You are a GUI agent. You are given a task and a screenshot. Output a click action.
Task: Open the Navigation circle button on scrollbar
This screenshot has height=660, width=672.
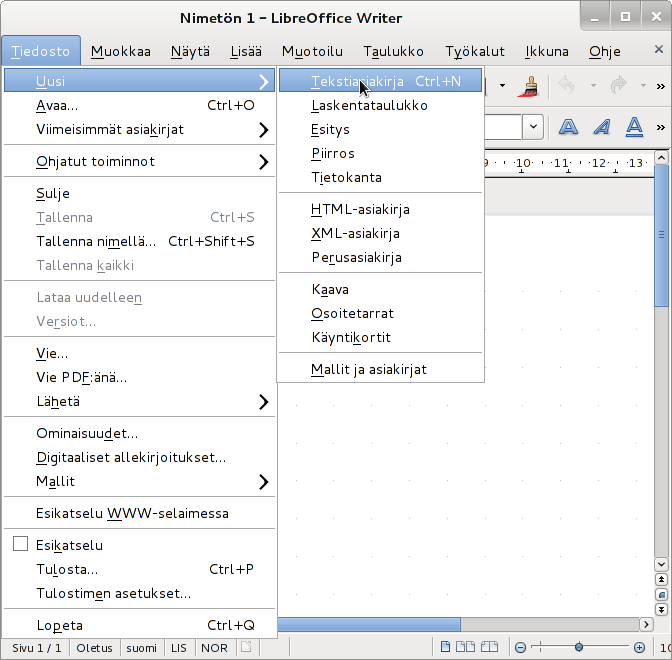click(x=661, y=595)
